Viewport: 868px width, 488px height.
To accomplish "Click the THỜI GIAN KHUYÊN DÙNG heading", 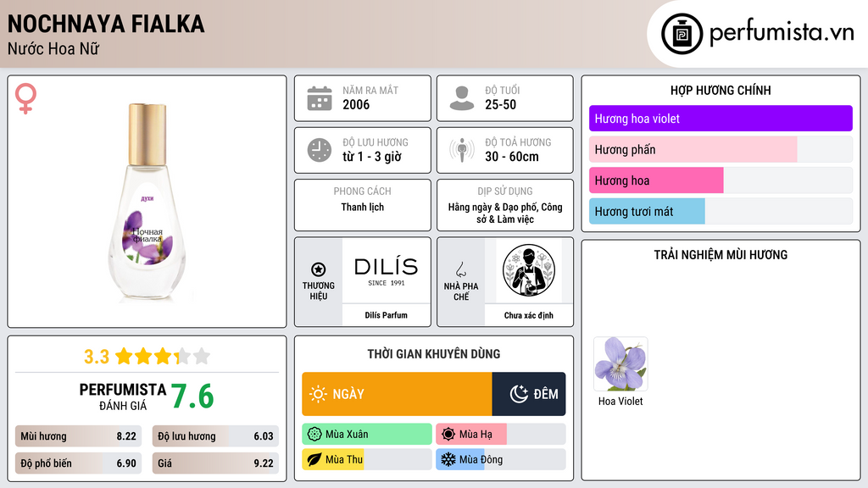I will [434, 354].
